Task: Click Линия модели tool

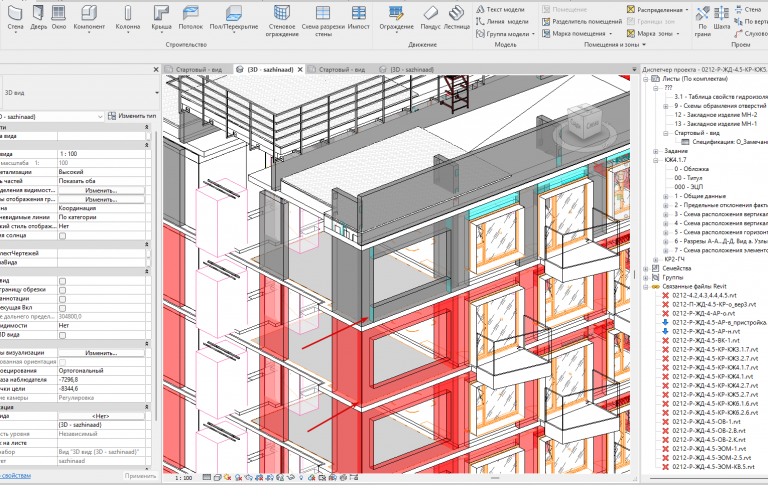Action: point(502,22)
